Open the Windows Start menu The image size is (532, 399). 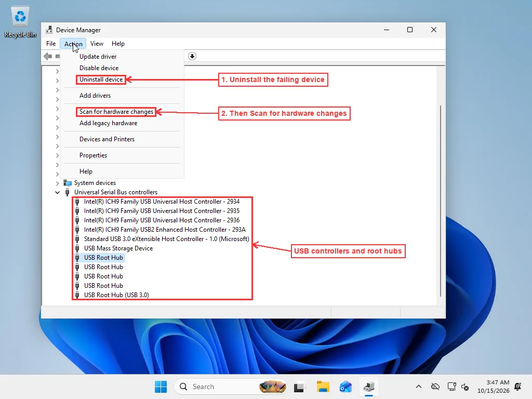click(x=161, y=387)
